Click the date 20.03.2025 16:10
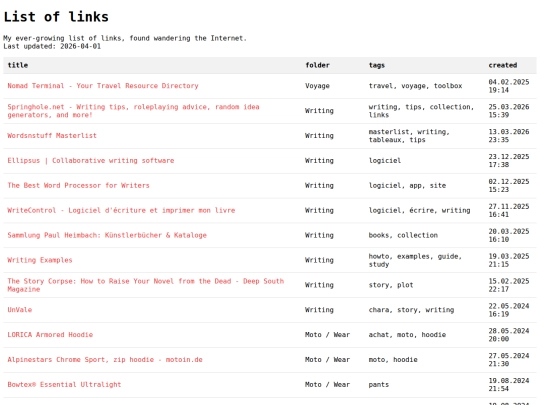 [x=509, y=235]
